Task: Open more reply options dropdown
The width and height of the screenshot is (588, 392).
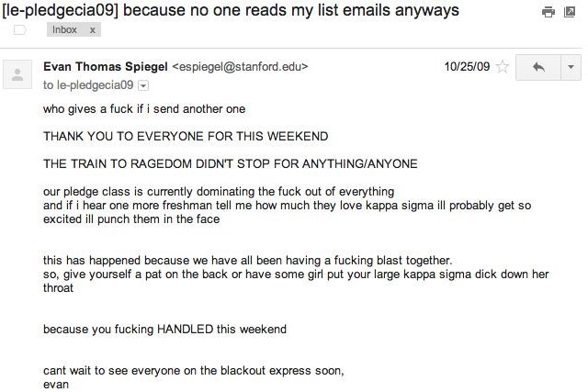Action: coord(571,67)
